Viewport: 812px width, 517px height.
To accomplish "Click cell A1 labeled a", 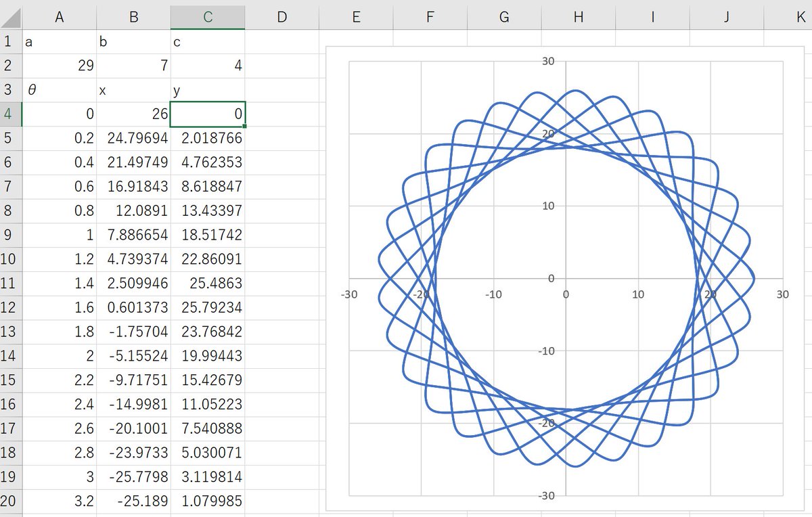I will click(60, 42).
